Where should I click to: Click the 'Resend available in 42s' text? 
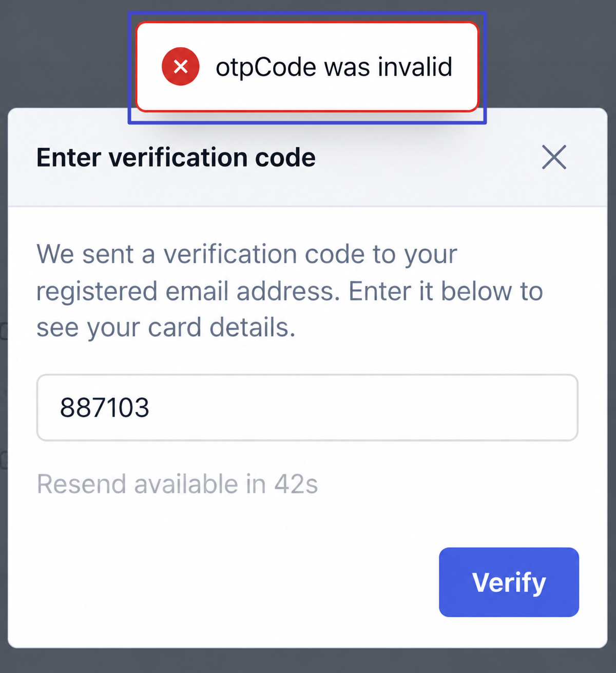[177, 484]
